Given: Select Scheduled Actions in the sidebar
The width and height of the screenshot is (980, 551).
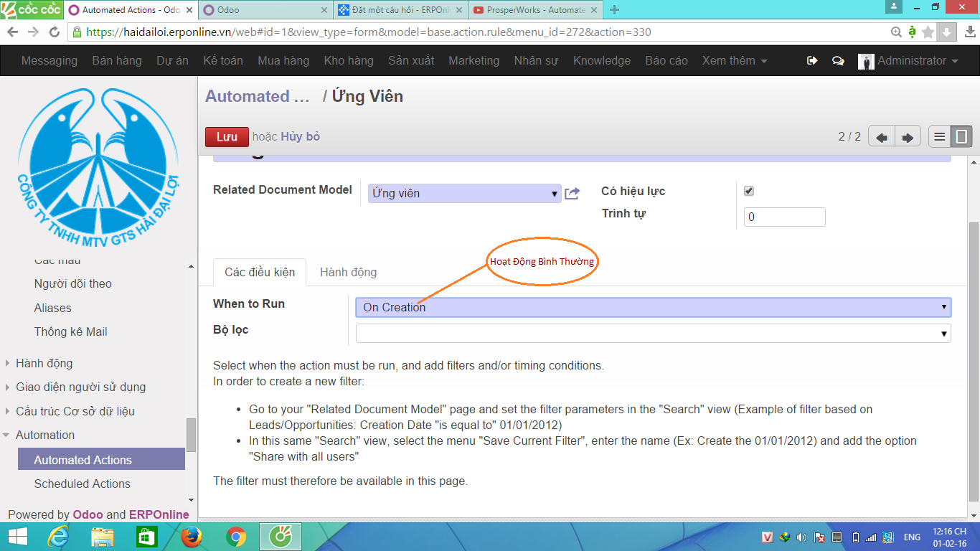Looking at the screenshot, I should [x=83, y=484].
